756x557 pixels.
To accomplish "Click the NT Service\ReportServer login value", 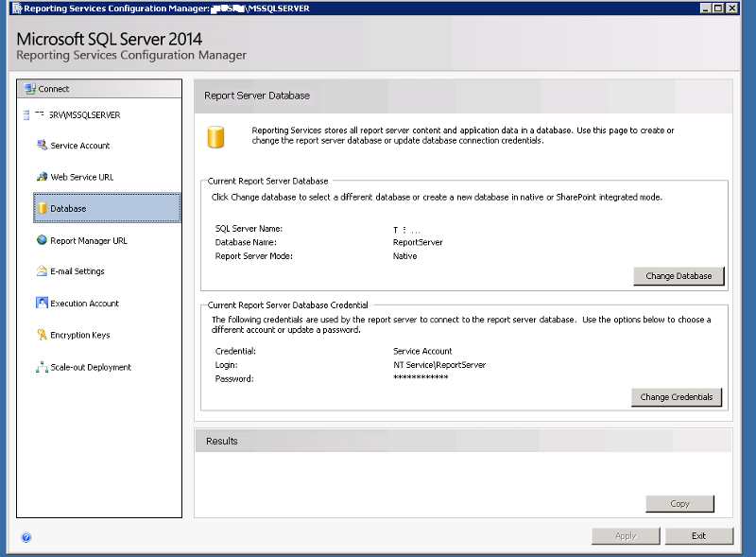I will point(439,365).
